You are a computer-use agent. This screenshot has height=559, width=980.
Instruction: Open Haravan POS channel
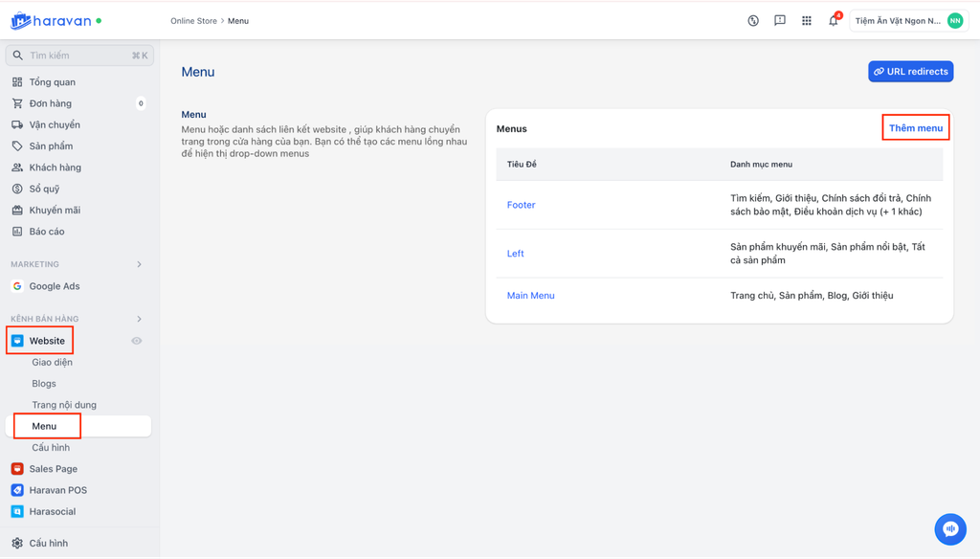pos(57,490)
